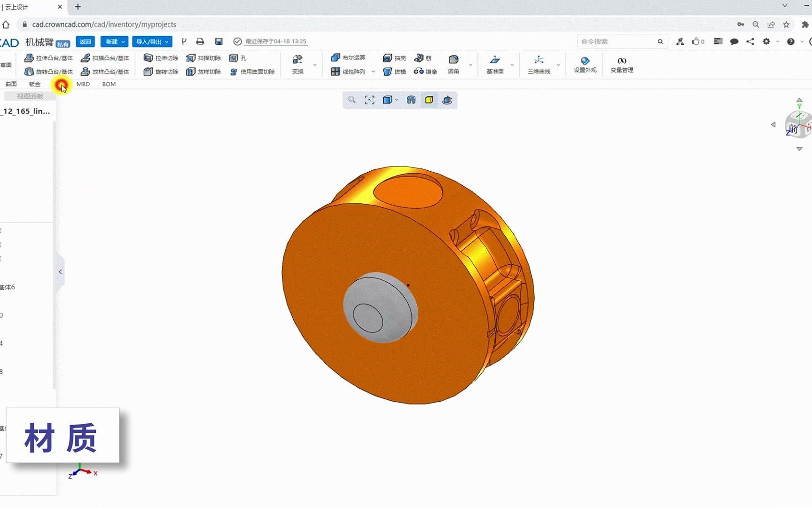812x508 pixels.
Task: Select the 放样切除 lofted cut tool
Action: point(203,71)
